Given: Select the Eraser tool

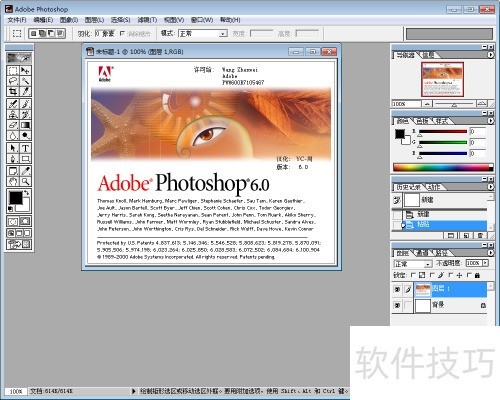Looking at the screenshot, I should [13, 125].
